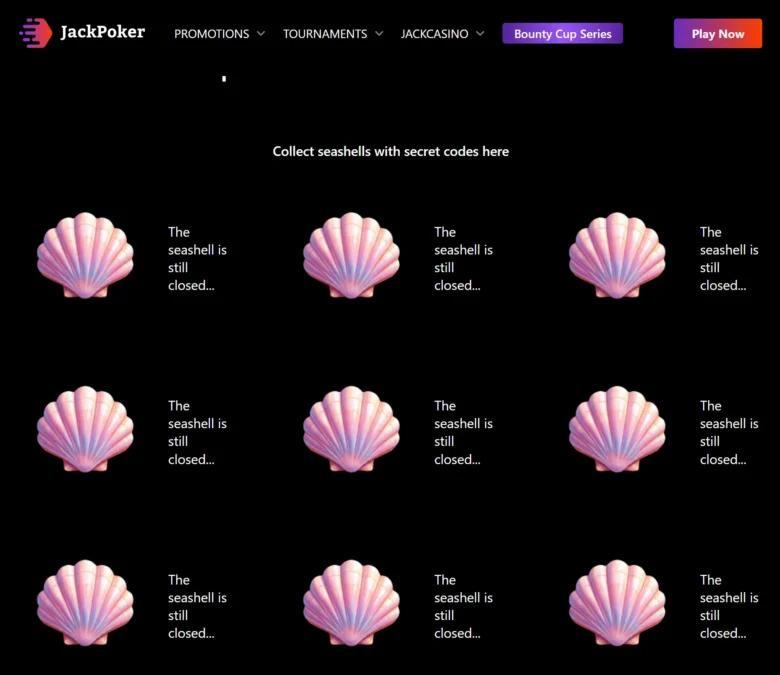Click 'still closed' text beside the center seashell
The width and height of the screenshot is (780, 675).
coord(457,450)
